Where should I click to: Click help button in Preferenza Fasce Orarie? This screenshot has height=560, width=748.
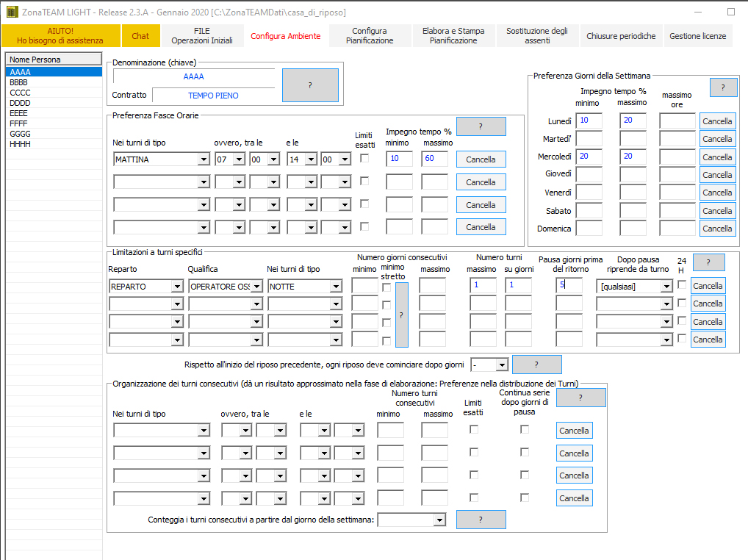[481, 126]
